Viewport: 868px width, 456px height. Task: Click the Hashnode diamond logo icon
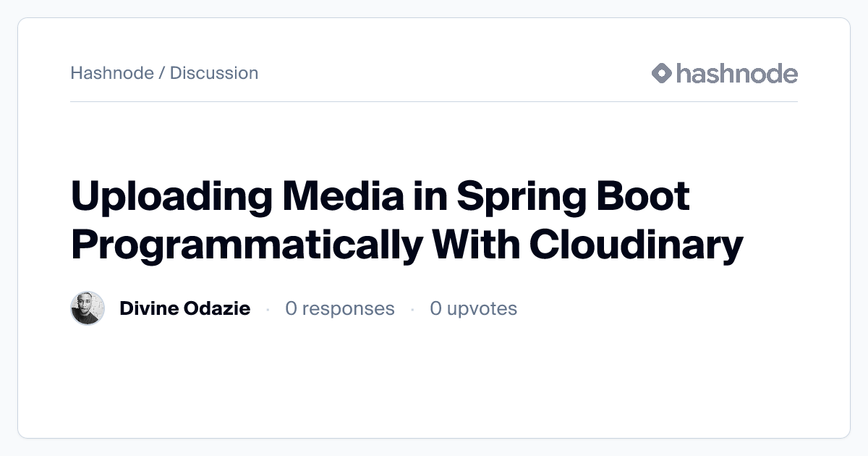662,73
